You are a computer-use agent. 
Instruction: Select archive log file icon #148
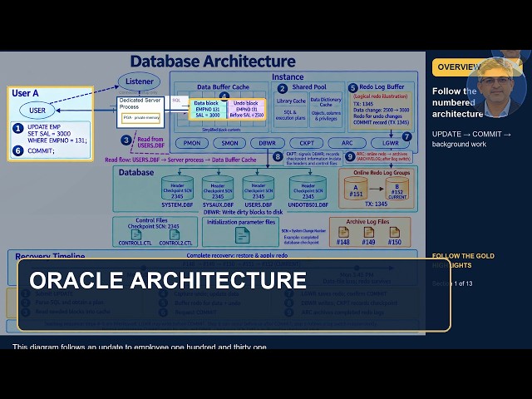[343, 233]
